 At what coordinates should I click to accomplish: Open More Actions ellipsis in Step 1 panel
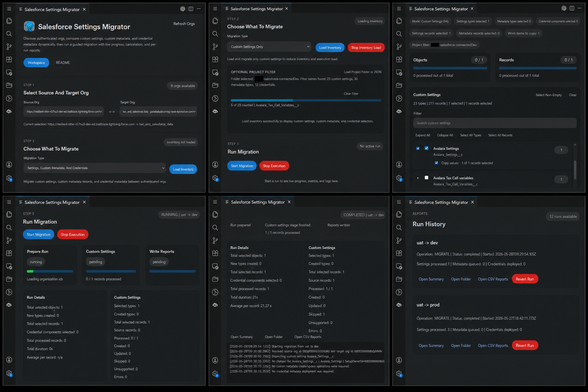tap(198, 9)
